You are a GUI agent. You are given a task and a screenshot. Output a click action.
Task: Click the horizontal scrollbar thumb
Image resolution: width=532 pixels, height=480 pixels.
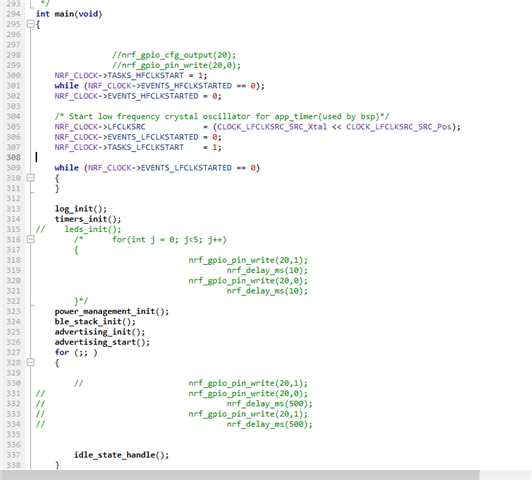[x=240, y=475]
